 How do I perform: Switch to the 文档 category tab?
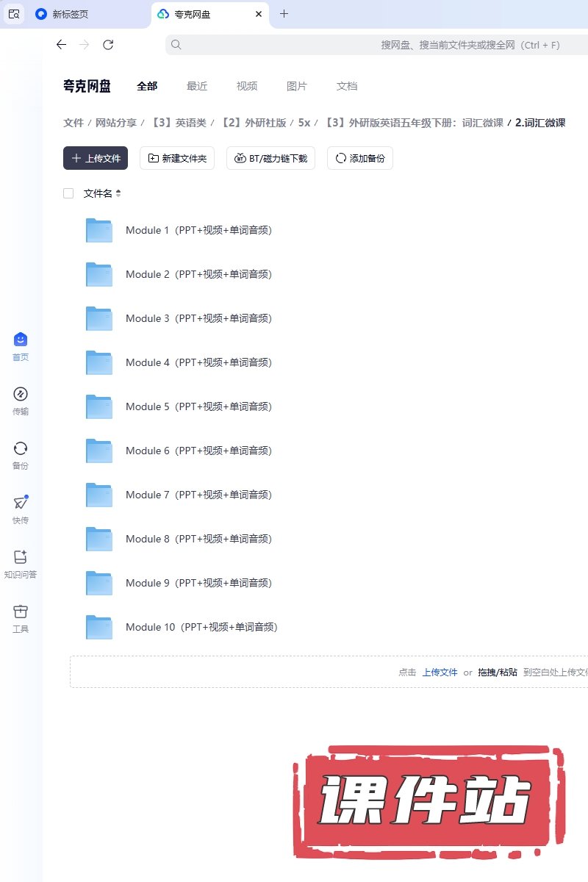347,86
